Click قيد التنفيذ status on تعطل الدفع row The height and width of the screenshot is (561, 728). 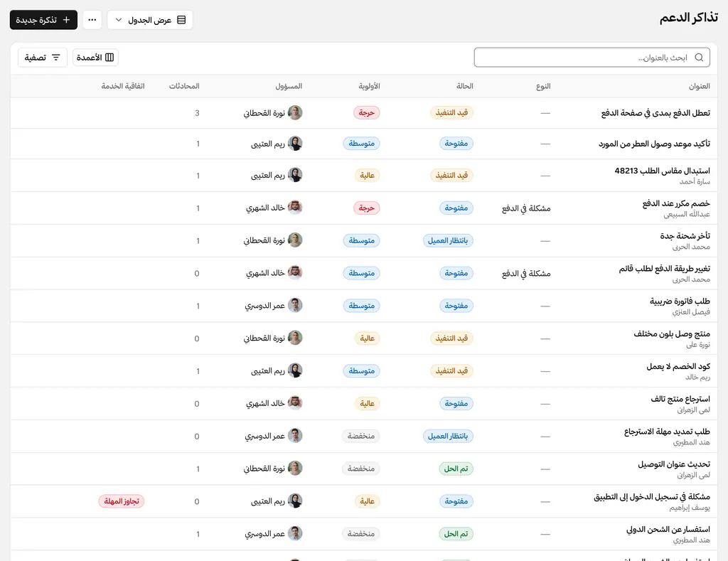[451, 113]
